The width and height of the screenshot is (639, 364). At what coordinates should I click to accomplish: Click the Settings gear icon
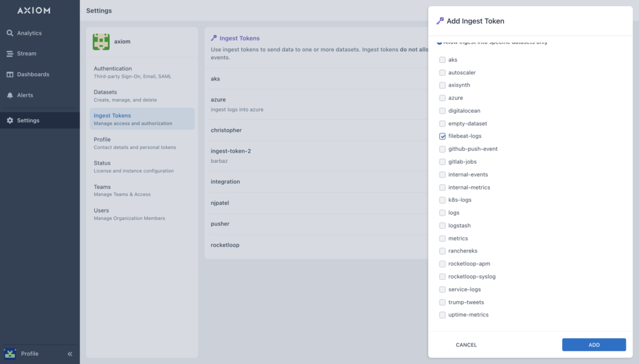point(10,120)
